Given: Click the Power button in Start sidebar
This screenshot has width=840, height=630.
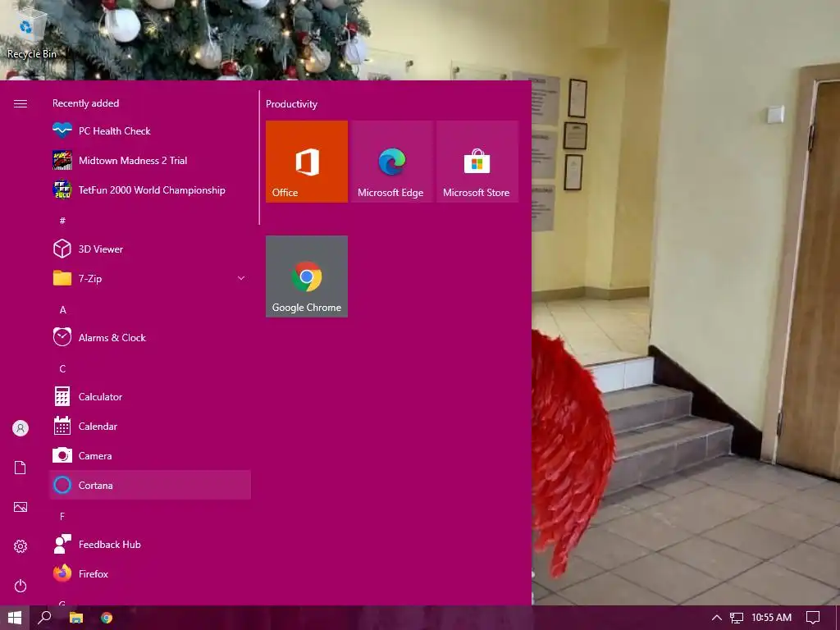Looking at the screenshot, I should click(x=21, y=586).
